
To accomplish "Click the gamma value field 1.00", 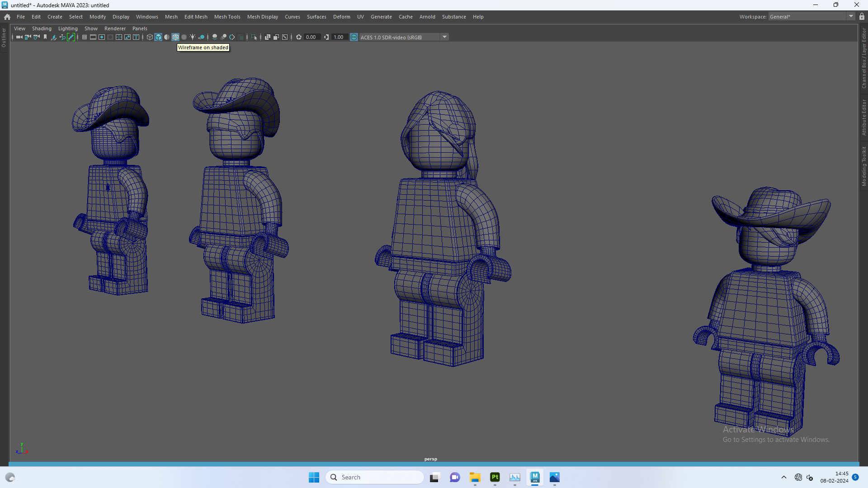I will coord(340,37).
